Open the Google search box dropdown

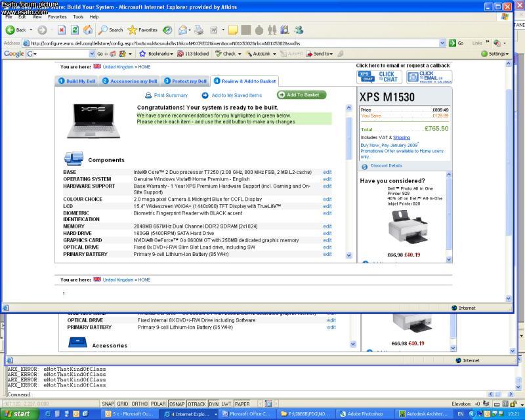pyautogui.click(x=92, y=54)
